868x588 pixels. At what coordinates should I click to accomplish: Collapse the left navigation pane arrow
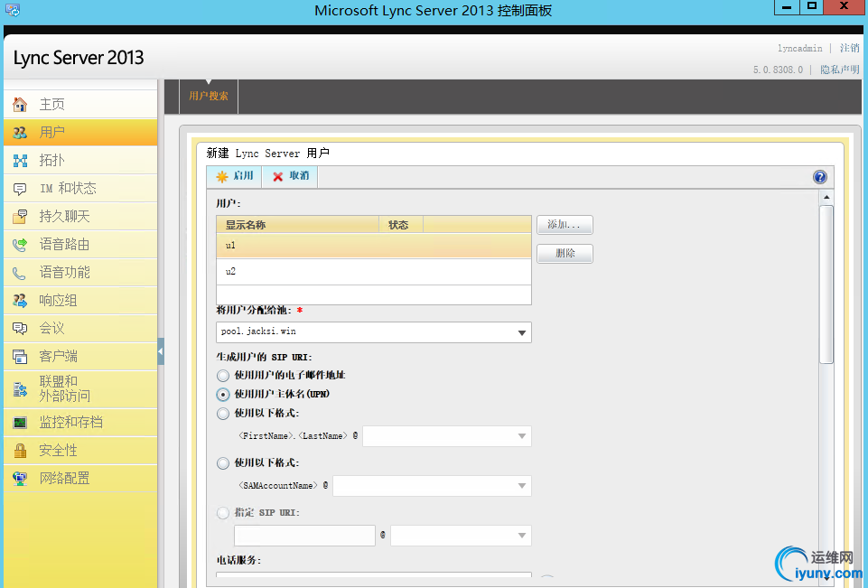click(x=161, y=351)
